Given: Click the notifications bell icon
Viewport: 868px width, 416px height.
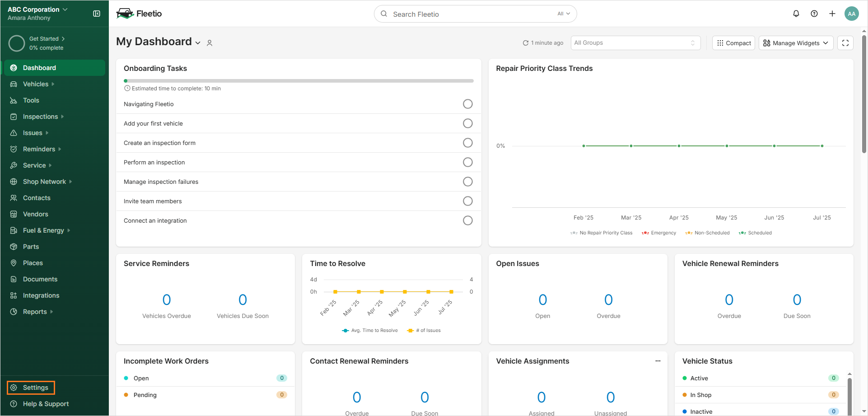Looking at the screenshot, I should [x=796, y=14].
